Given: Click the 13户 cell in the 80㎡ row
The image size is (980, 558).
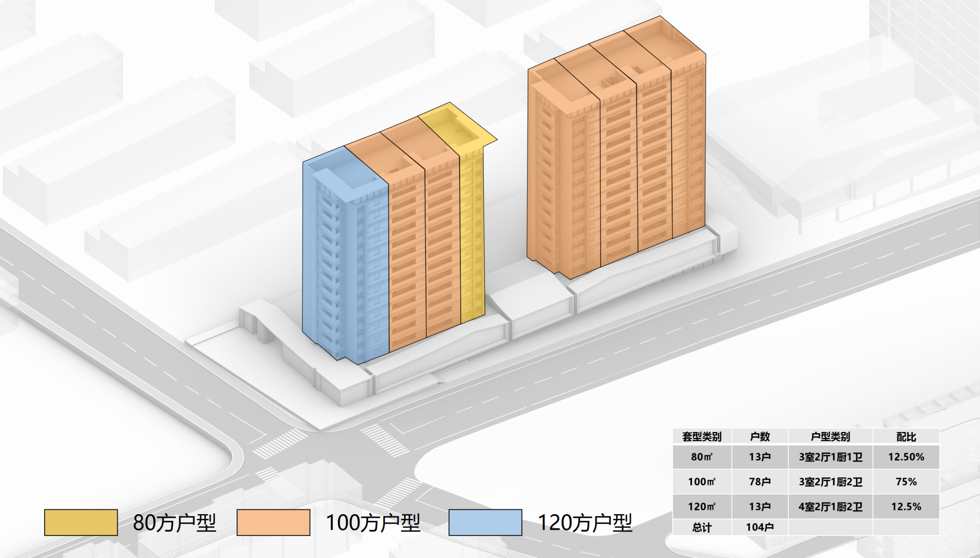Looking at the screenshot, I should tap(760, 457).
